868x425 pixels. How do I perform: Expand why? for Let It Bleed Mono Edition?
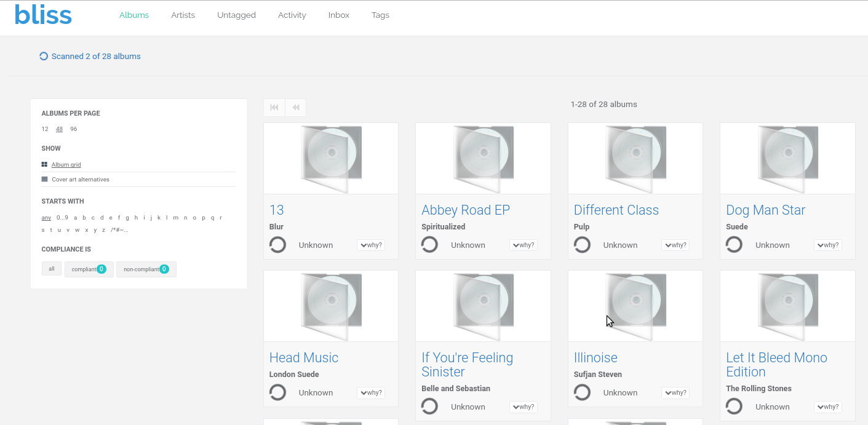point(827,407)
